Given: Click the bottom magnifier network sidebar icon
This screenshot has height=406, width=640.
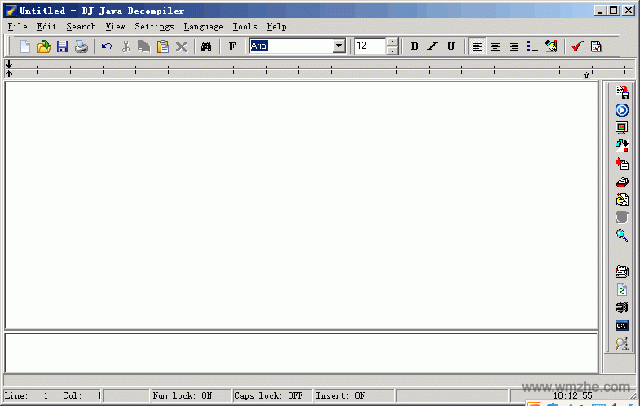Looking at the screenshot, I should 622,344.
